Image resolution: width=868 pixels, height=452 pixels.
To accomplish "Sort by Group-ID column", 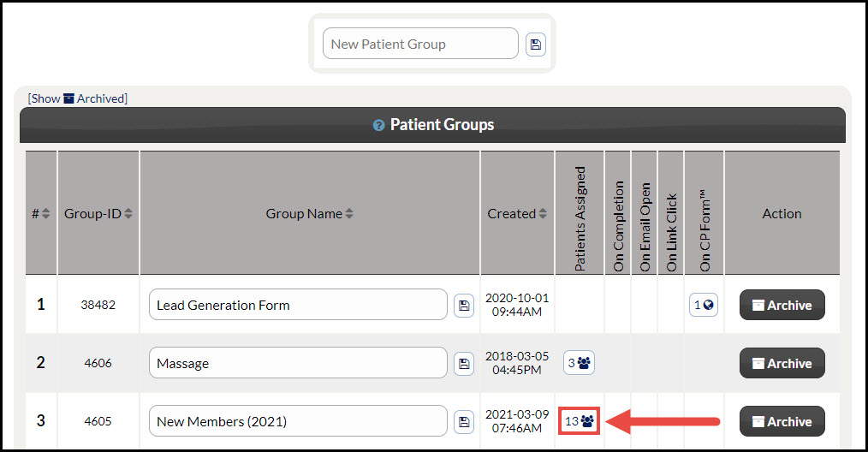I will (128, 213).
